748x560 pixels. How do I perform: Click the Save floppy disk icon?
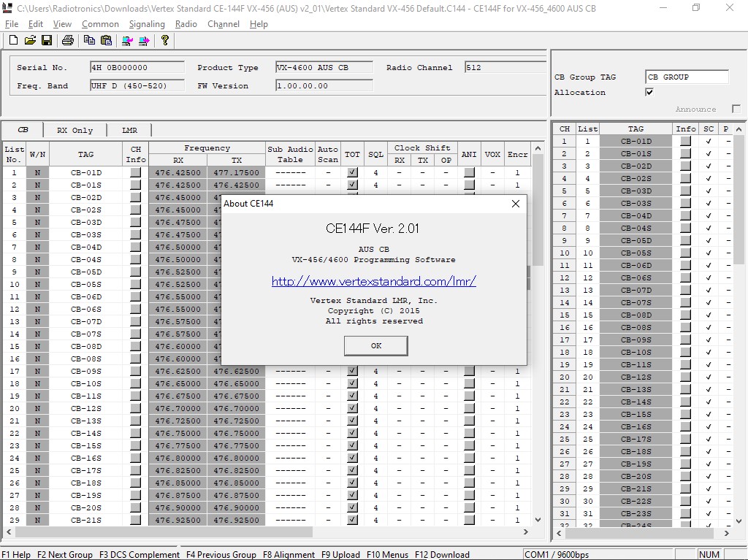click(47, 41)
